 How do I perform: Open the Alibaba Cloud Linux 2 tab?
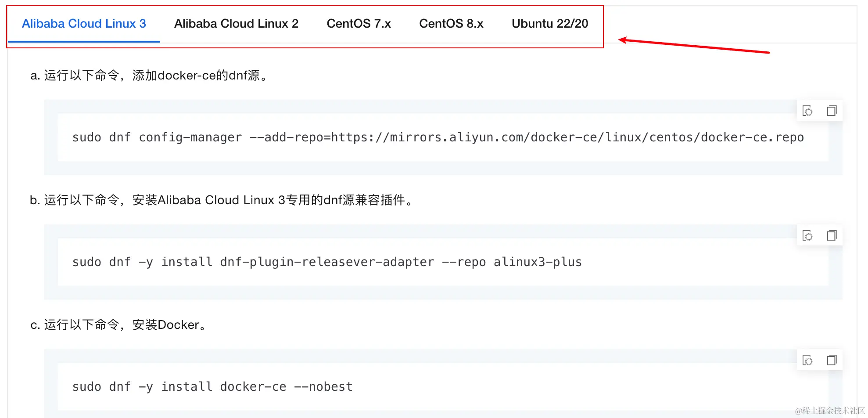[x=236, y=24]
